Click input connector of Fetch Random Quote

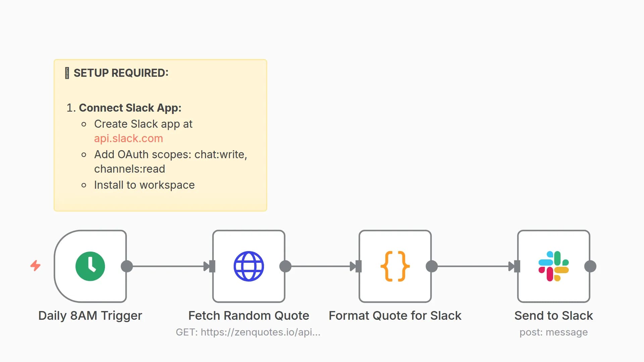(x=212, y=266)
